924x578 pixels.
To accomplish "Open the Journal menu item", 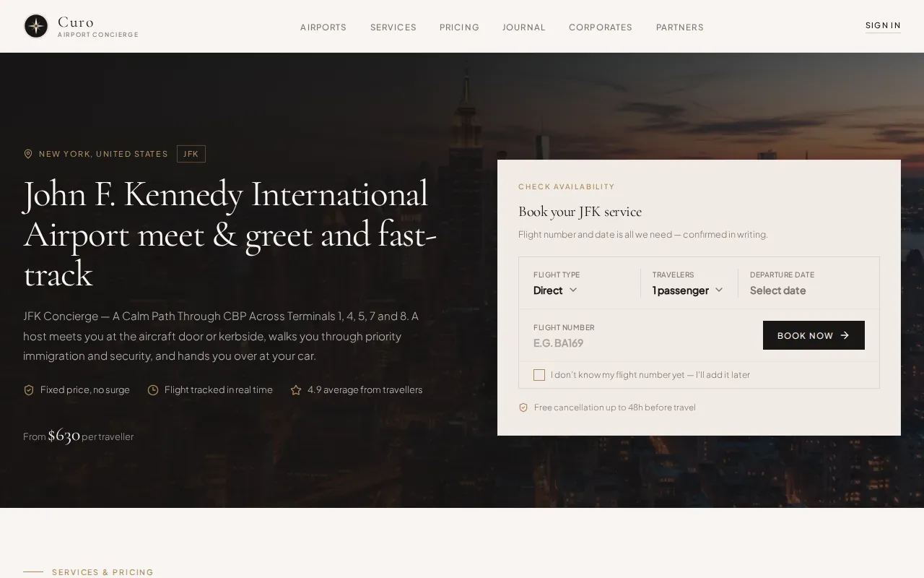I will click(x=524, y=27).
